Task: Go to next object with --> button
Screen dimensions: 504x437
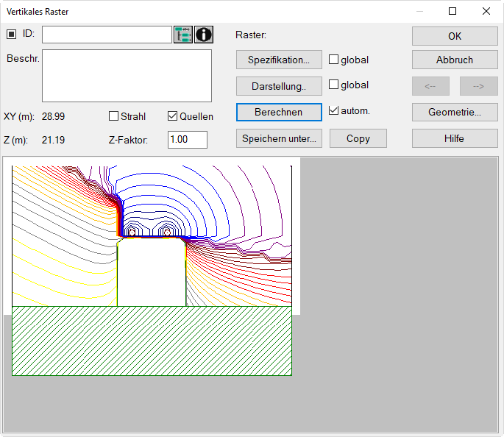Action: pos(478,86)
